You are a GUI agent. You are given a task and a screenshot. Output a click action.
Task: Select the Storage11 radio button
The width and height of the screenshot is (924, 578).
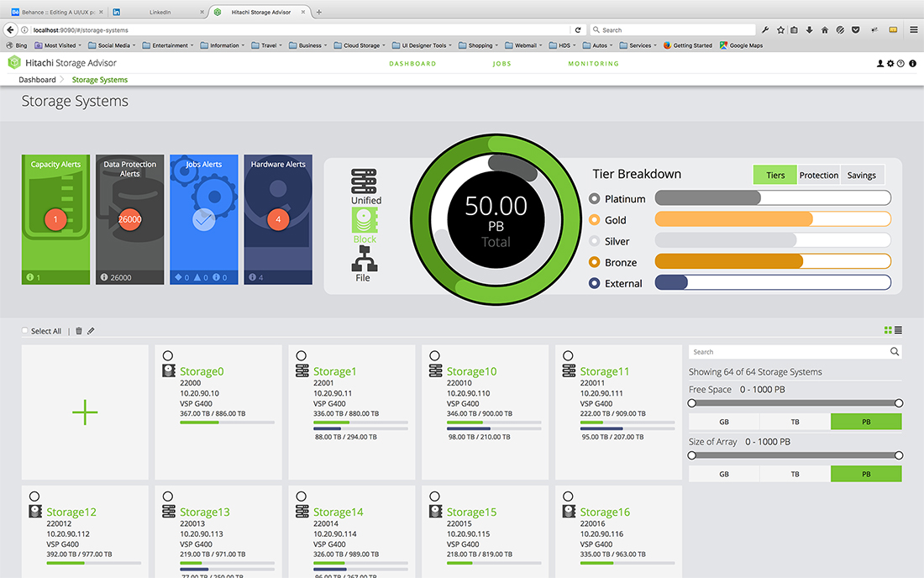(568, 355)
